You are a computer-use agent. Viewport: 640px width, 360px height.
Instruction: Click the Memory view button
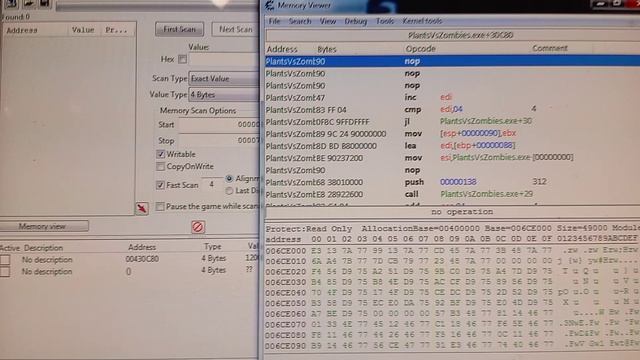44,226
